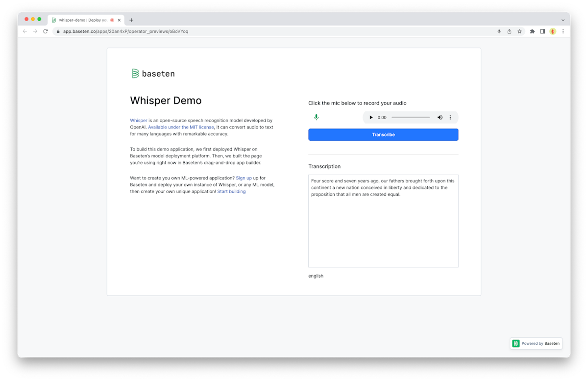
Task: Expand the tab search chevron
Action: pyautogui.click(x=563, y=20)
